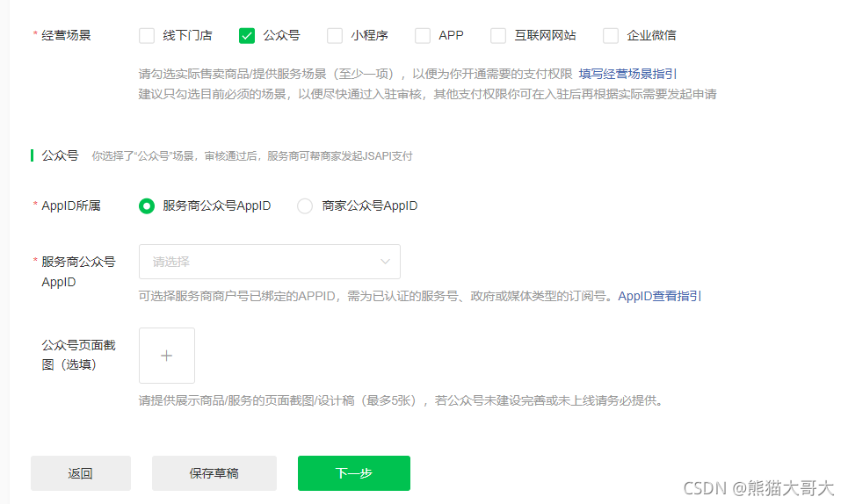Click the 返回 button

coord(81,473)
